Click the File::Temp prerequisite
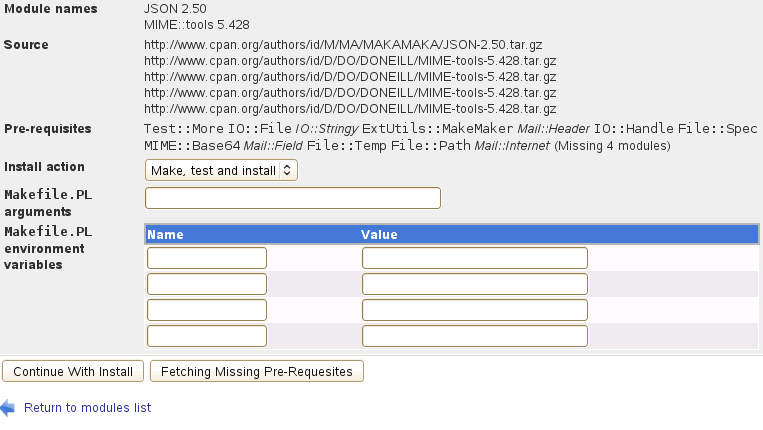Screen dimensions: 763x430 coord(346,146)
